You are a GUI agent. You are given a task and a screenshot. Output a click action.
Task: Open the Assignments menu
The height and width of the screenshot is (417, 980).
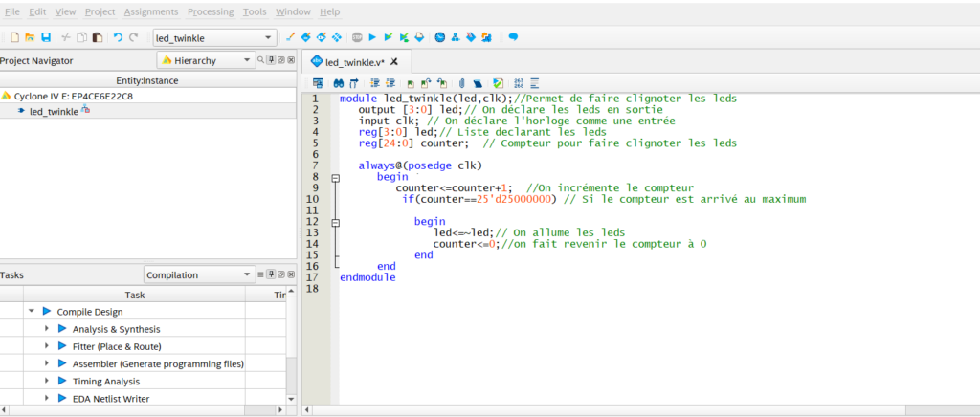pos(150,11)
